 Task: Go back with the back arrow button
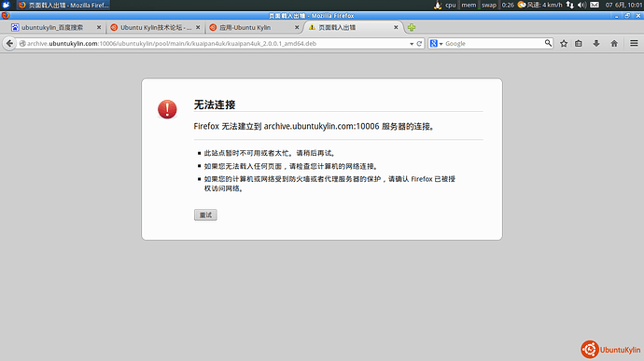[9, 44]
